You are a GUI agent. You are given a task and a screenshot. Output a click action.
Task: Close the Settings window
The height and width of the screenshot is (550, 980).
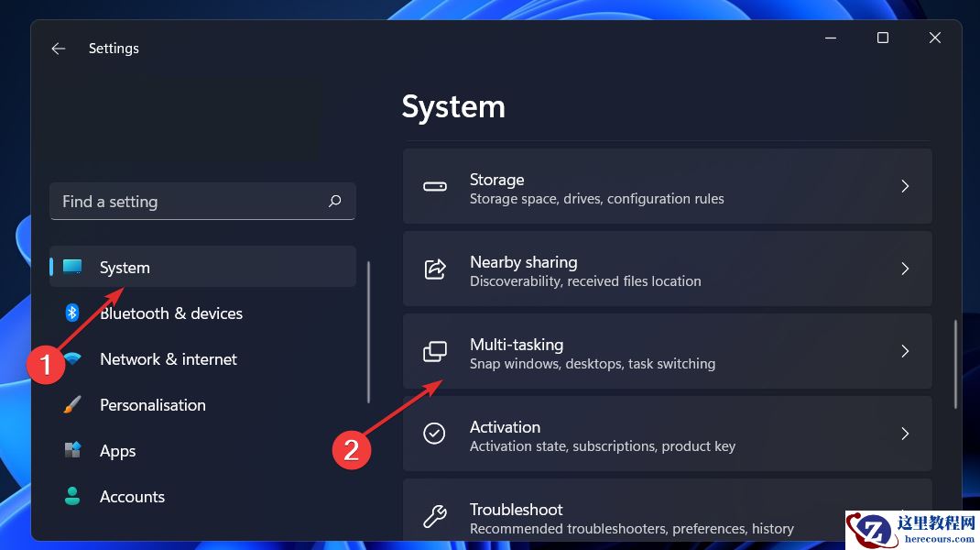click(x=935, y=38)
